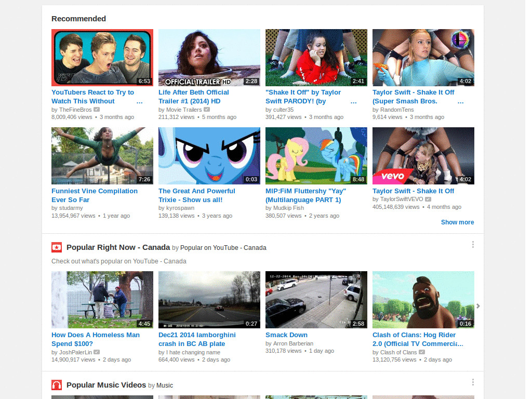The image size is (532, 399).
Task: Click the 'Music' byline channel link
Action: tap(165, 385)
